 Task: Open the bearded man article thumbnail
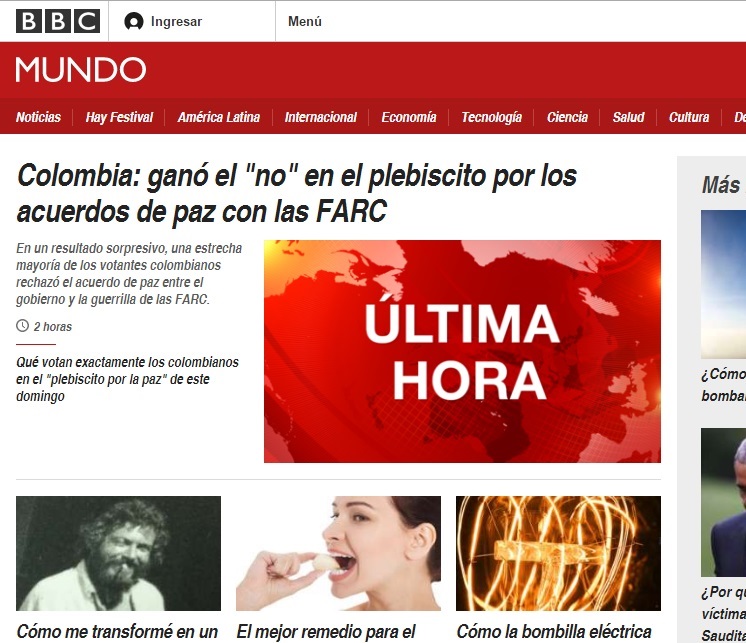point(118,553)
